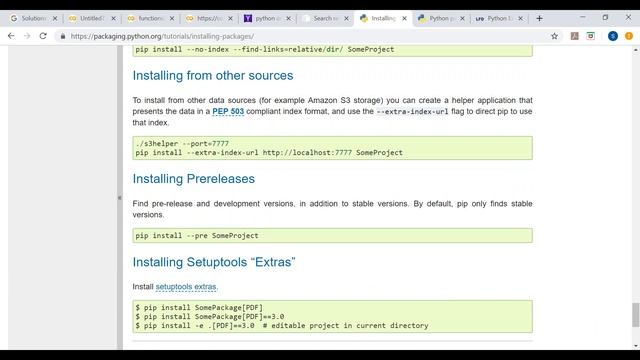This screenshot has height=360, width=640.
Task: Click the './s3helper --port=7777' code line
Action: tap(182, 144)
